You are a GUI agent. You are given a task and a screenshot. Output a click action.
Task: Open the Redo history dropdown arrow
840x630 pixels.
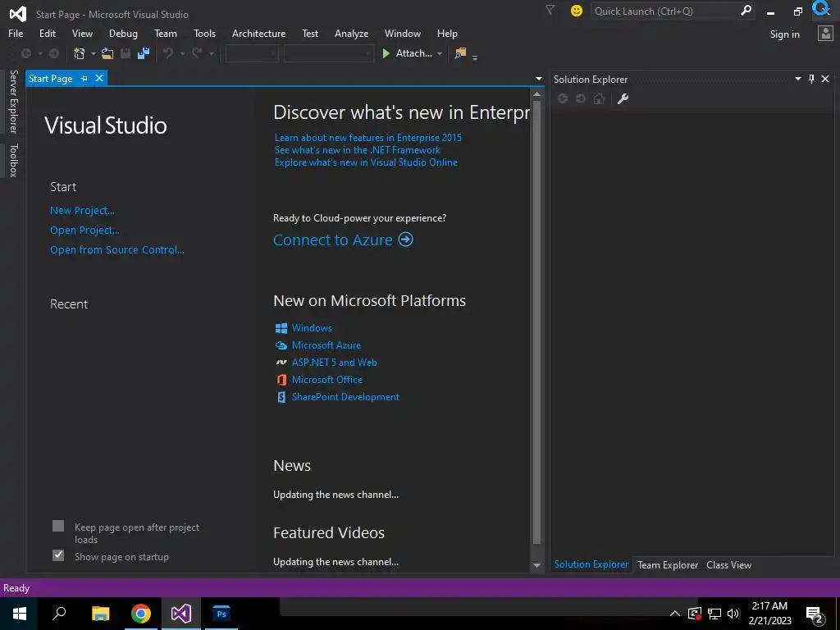(212, 53)
